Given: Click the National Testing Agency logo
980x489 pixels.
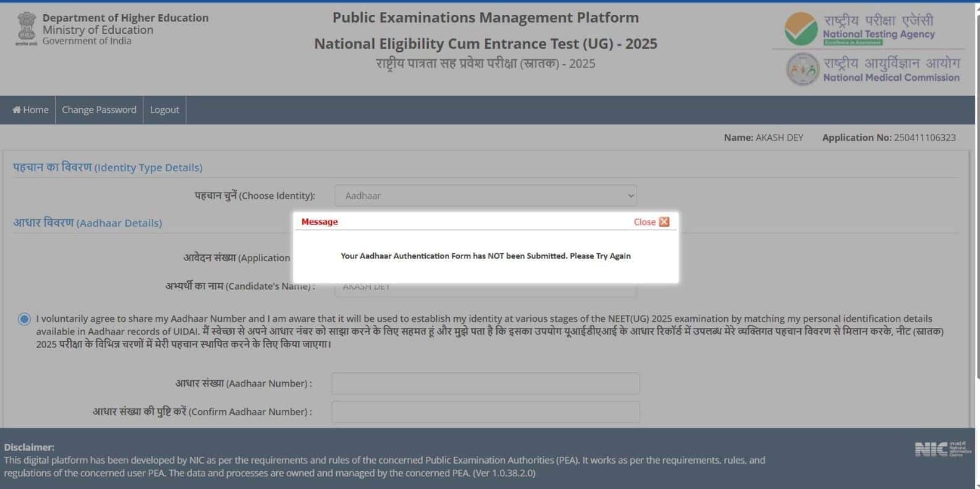Looking at the screenshot, I should [x=801, y=29].
